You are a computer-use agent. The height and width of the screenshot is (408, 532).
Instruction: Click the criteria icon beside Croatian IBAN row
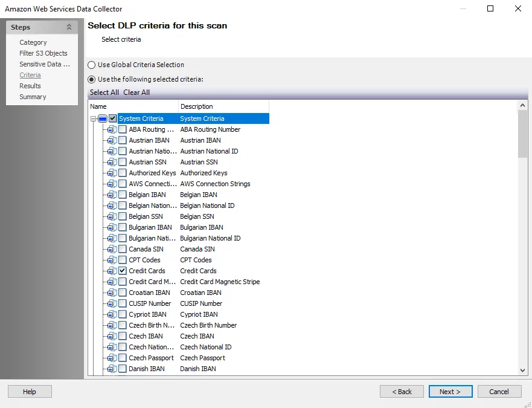click(112, 293)
